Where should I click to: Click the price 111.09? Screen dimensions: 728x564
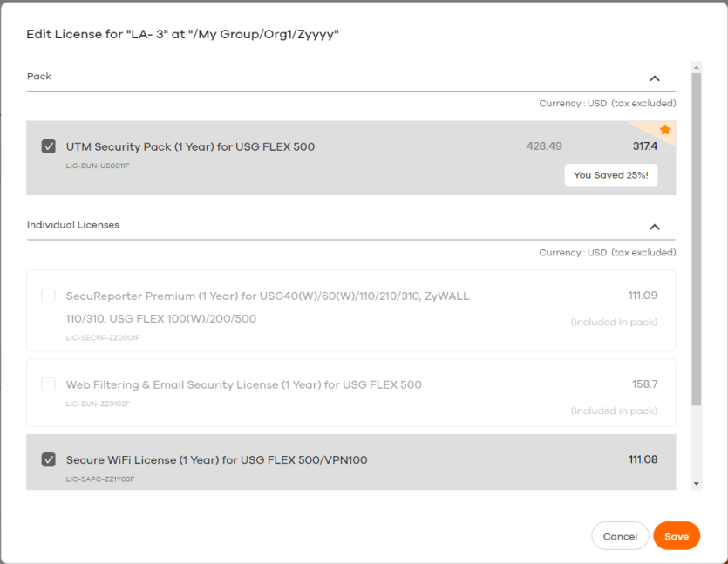pos(643,296)
